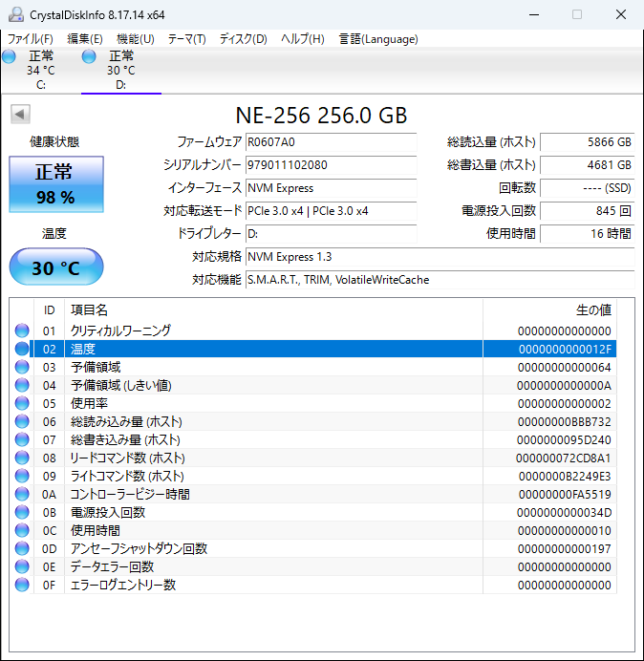Click the 生の値 column header
The height and width of the screenshot is (661, 644).
(549, 310)
